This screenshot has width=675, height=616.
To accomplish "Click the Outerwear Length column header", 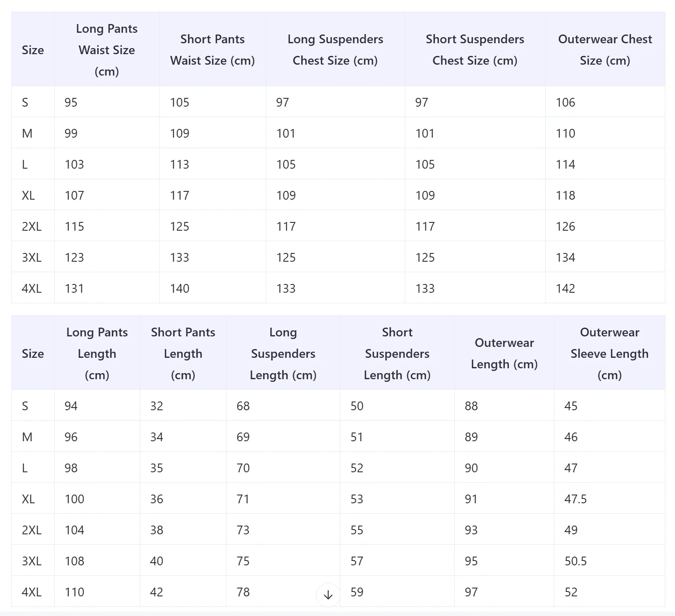I will coord(504,353).
